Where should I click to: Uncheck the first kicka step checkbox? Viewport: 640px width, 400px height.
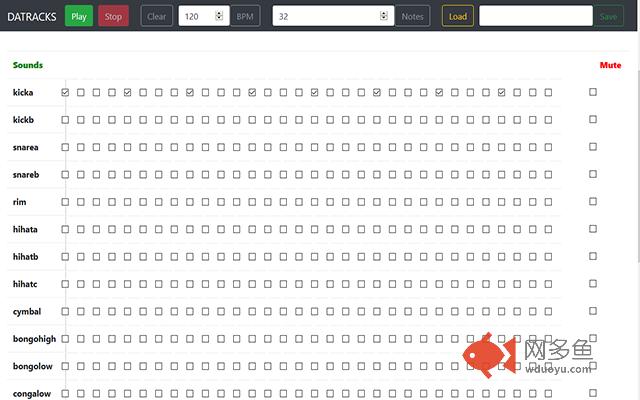[65, 93]
